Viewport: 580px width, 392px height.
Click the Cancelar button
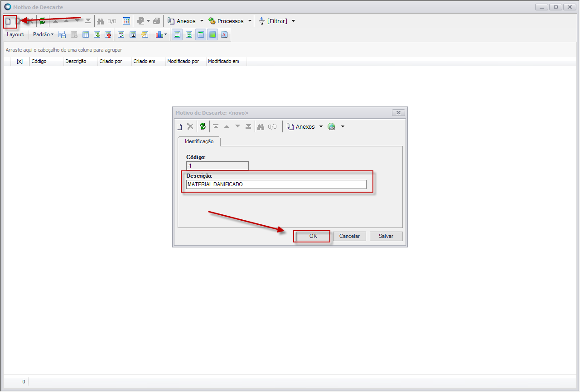349,236
